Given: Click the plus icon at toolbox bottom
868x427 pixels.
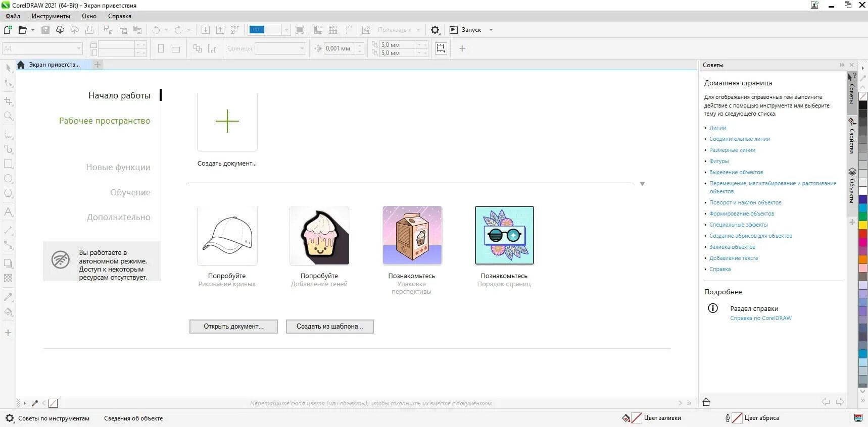Looking at the screenshot, I should 8,333.
